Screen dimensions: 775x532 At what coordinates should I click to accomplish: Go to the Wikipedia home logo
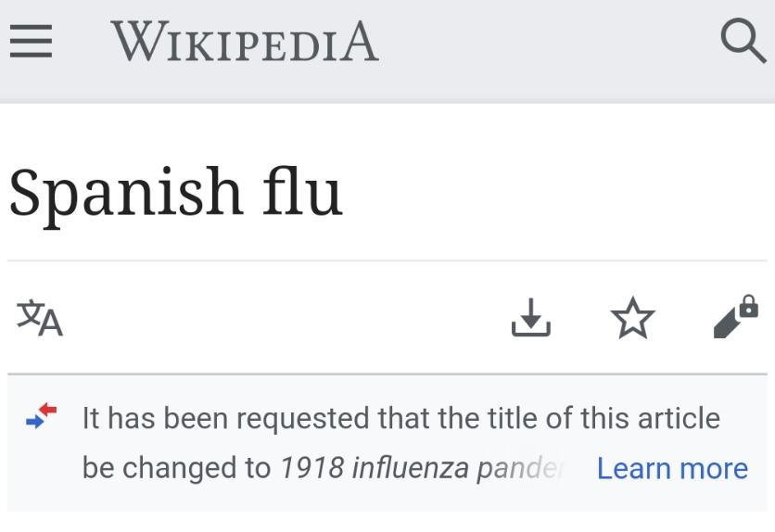(245, 41)
